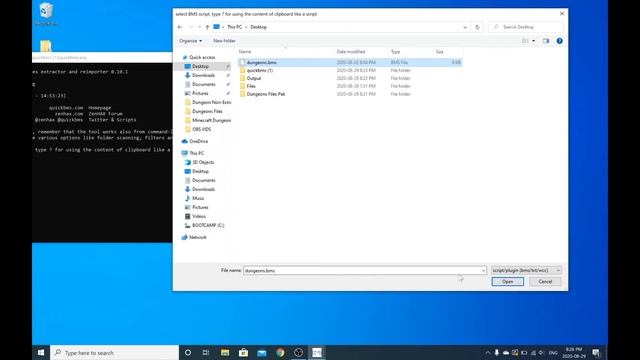Open 3D Objects under This PC
Image resolution: width=640 pixels, height=360 pixels.
pos(203,162)
